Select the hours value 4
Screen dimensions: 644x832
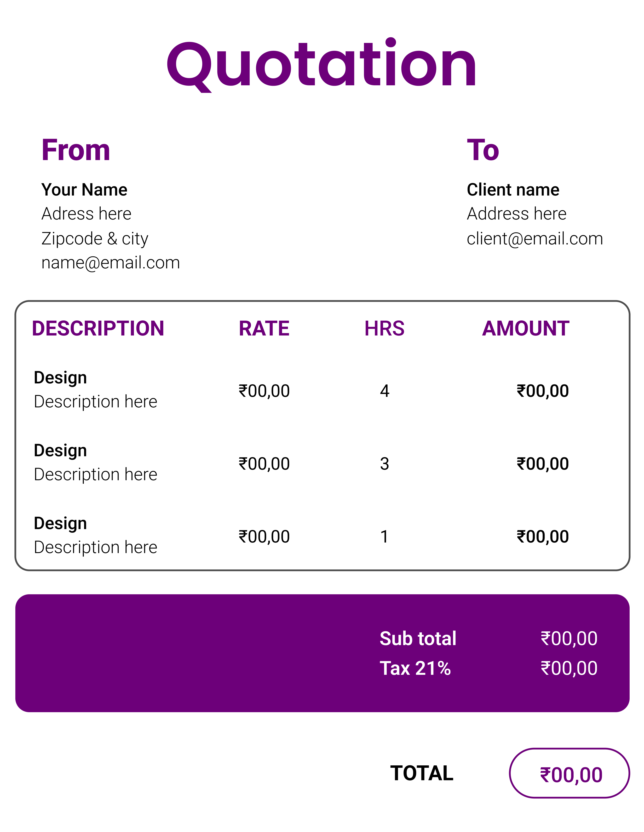pyautogui.click(x=385, y=391)
